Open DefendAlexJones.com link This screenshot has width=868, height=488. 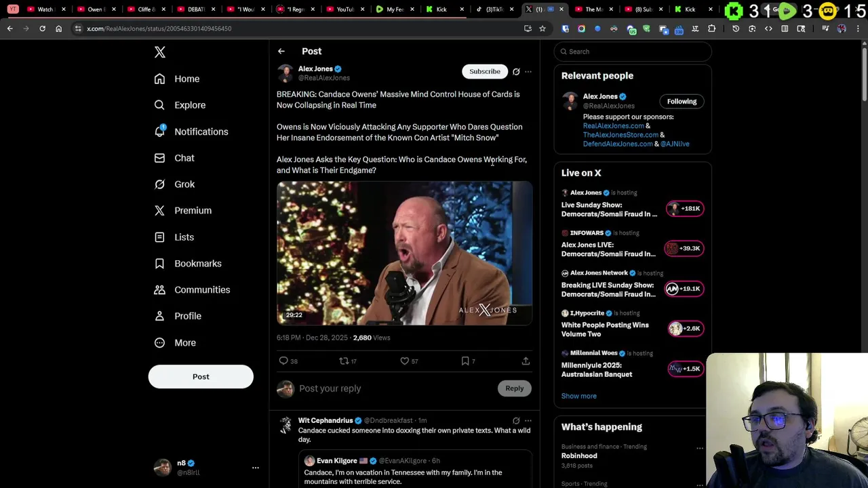coord(617,144)
